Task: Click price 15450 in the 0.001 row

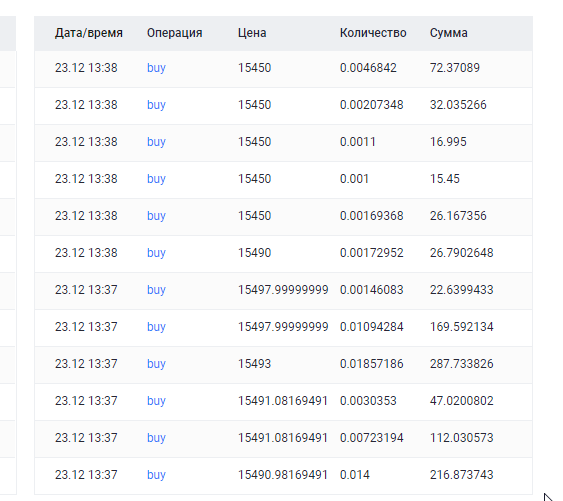Action: [x=255, y=179]
